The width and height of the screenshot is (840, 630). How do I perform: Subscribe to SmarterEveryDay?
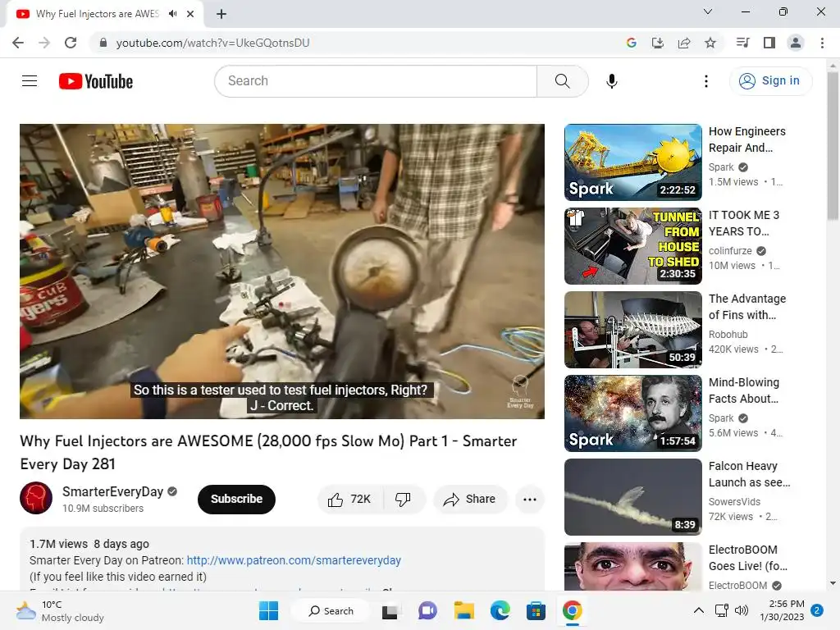[x=236, y=500]
